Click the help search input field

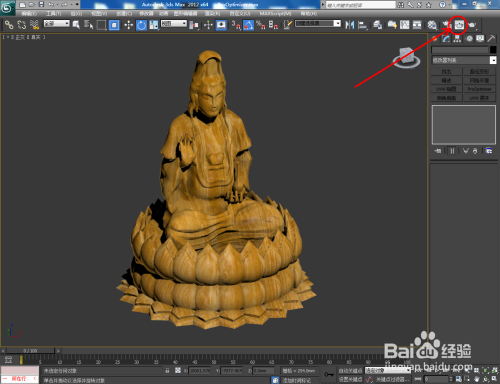[x=361, y=5]
